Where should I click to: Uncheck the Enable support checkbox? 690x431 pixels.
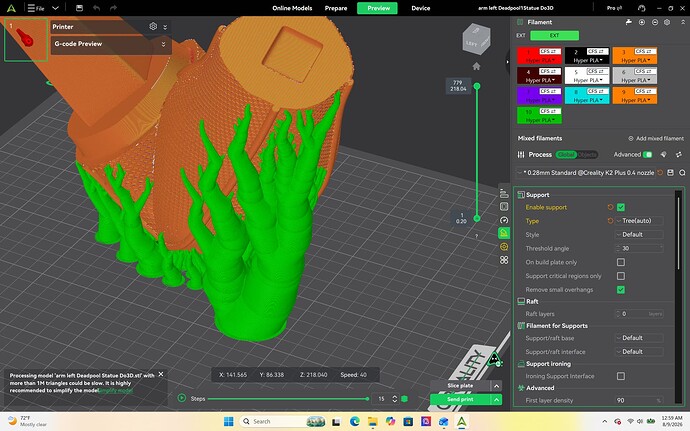tap(620, 207)
